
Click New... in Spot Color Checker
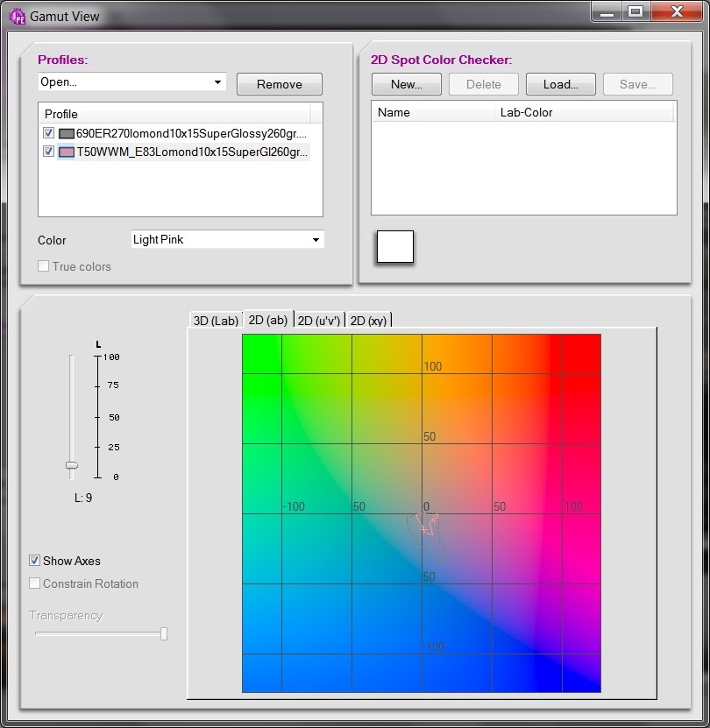click(x=407, y=84)
